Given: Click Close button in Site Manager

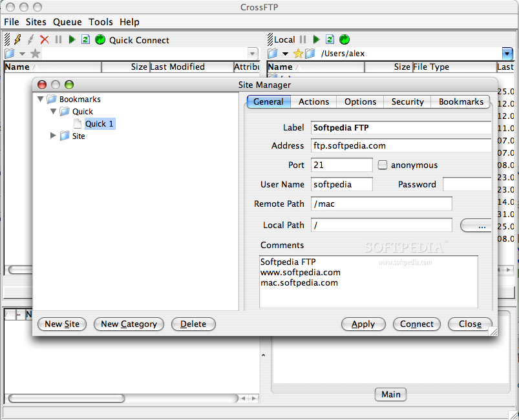Looking at the screenshot, I should tap(470, 324).
